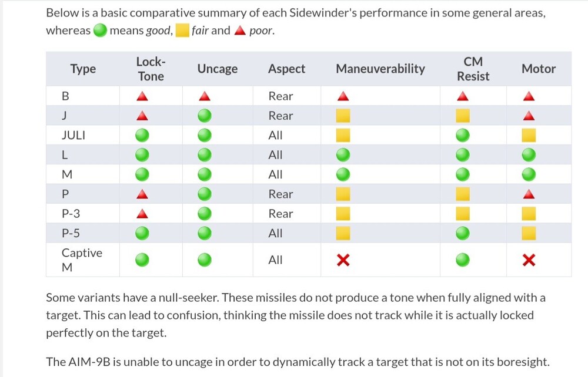Click the M row Motor green circle
Viewport: 588px width, 377px height.
pyautogui.click(x=529, y=174)
